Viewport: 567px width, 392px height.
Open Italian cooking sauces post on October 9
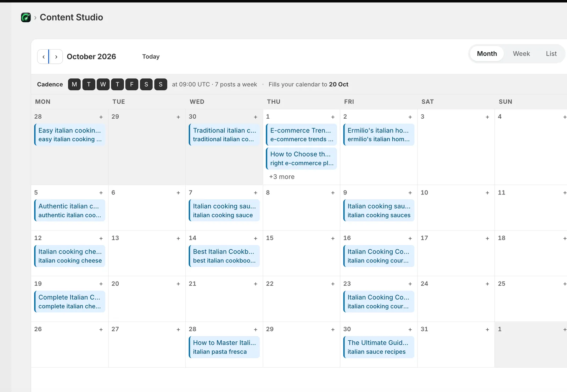(x=379, y=210)
